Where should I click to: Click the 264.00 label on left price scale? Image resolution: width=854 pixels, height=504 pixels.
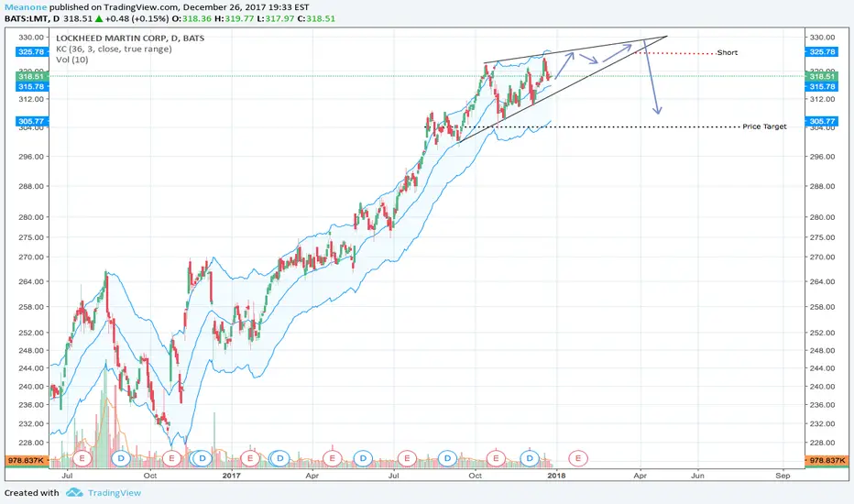[x=31, y=281]
